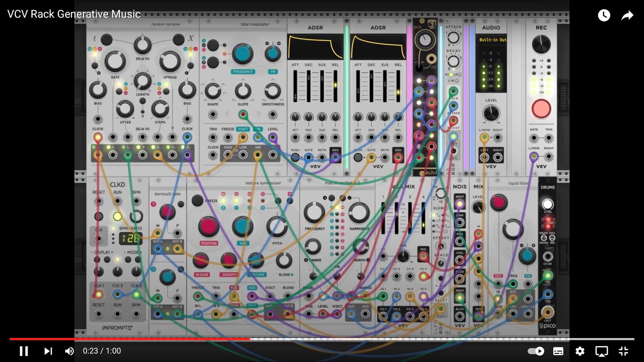Turn the BLEND knob
Image resolution: width=644 pixels, height=362 pixels.
[284, 260]
